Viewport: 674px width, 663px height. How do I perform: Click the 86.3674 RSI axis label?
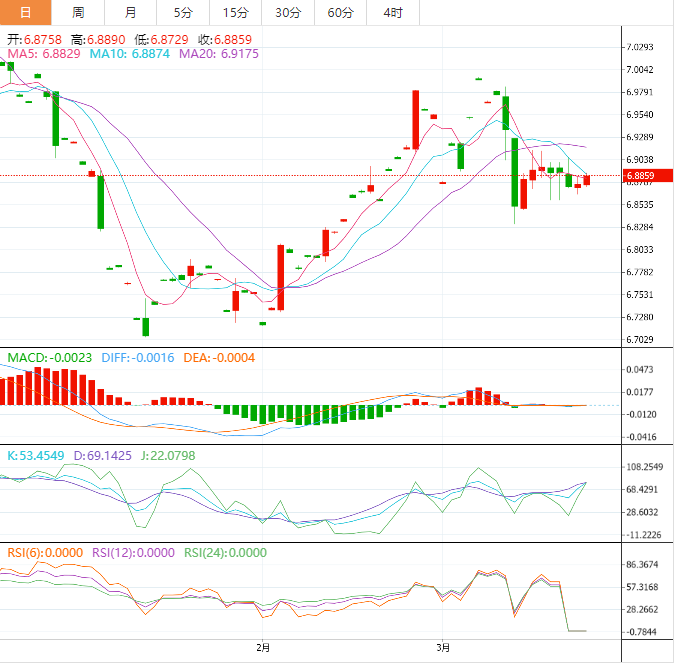pyautogui.click(x=642, y=565)
